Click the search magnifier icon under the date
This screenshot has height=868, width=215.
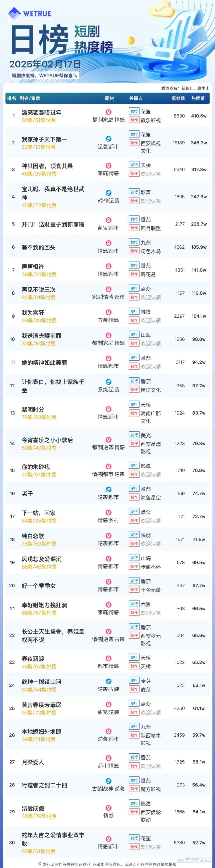tap(75, 76)
